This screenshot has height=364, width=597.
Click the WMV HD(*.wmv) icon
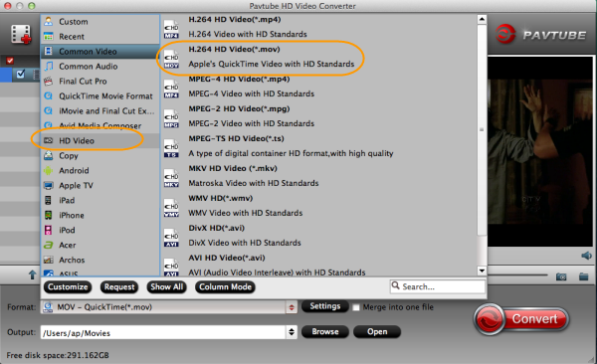coord(171,208)
